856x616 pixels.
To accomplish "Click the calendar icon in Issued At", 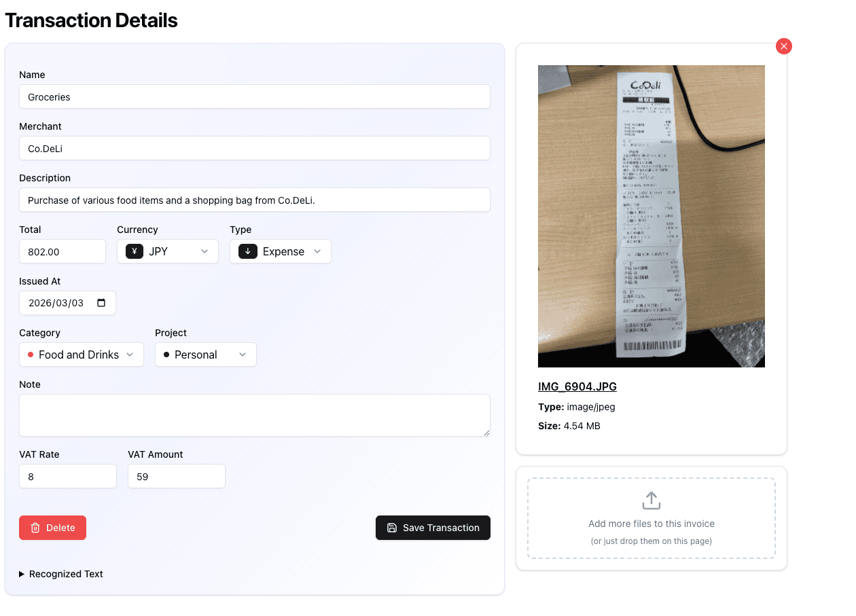I will [x=102, y=303].
